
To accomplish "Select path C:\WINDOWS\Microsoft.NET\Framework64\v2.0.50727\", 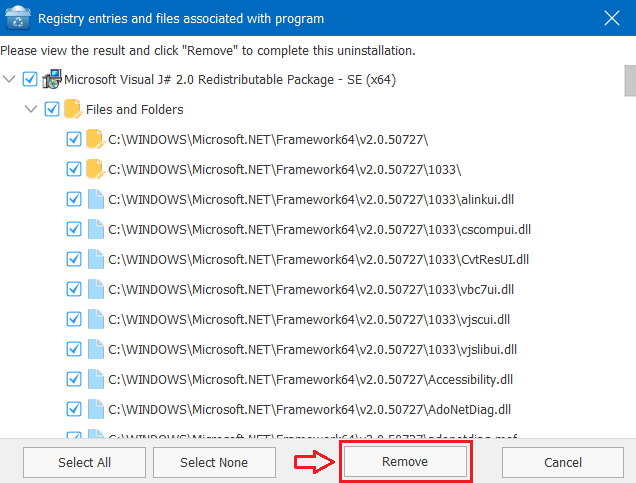I will tap(268, 140).
